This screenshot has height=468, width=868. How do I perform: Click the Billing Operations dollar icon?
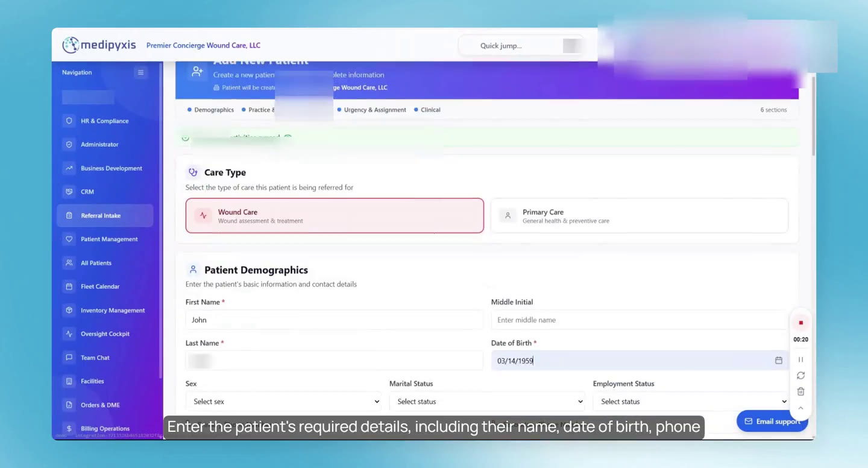tap(69, 428)
